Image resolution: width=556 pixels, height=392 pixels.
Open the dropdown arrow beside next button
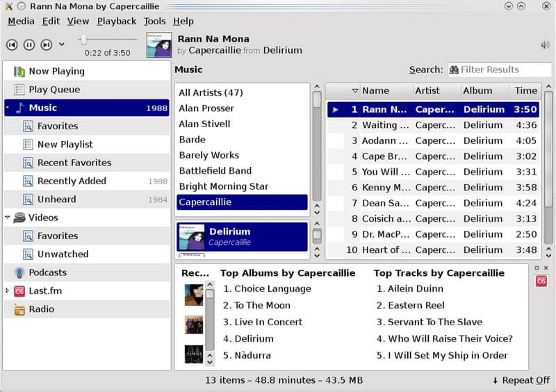62,44
